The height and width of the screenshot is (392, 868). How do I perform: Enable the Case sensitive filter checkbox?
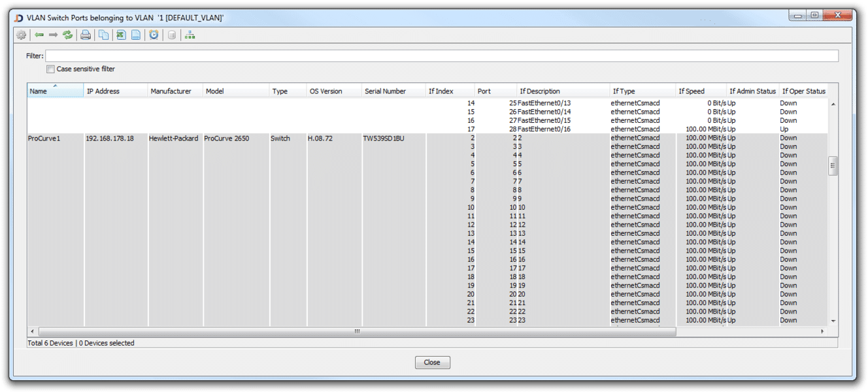[x=50, y=69]
